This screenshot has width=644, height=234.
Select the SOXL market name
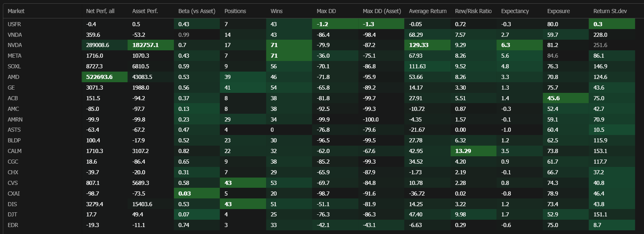pos(14,66)
